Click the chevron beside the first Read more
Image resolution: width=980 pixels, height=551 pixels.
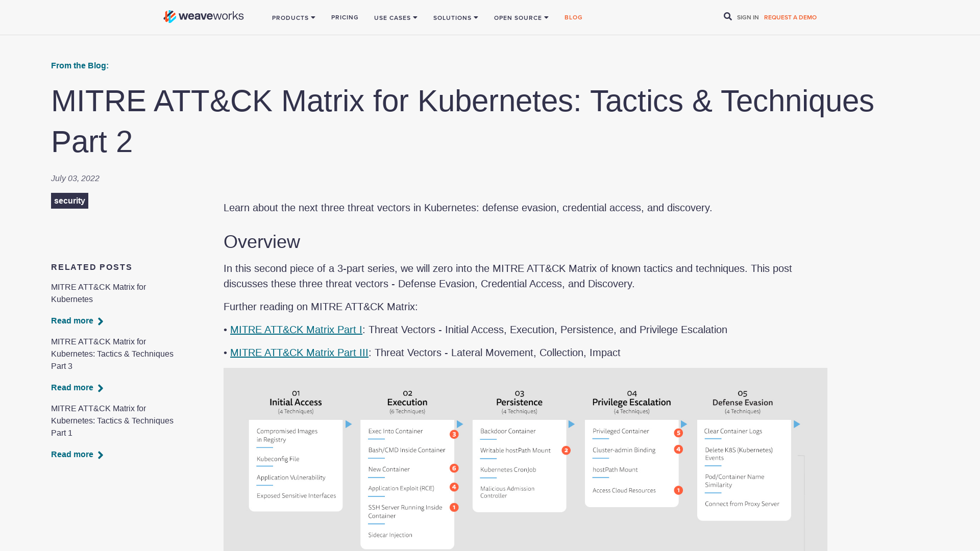pos(101,321)
